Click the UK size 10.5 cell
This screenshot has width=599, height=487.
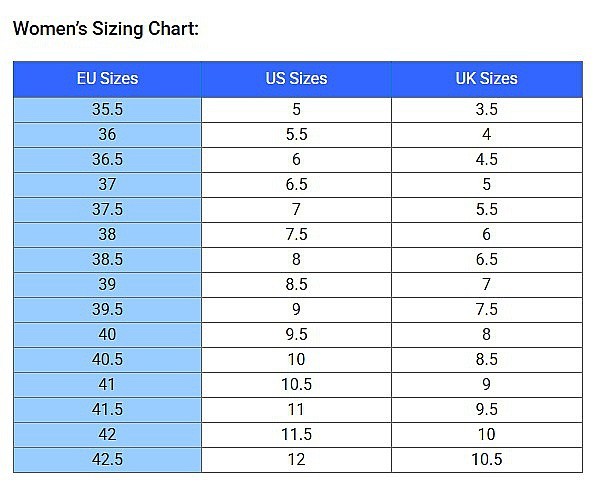point(487,459)
